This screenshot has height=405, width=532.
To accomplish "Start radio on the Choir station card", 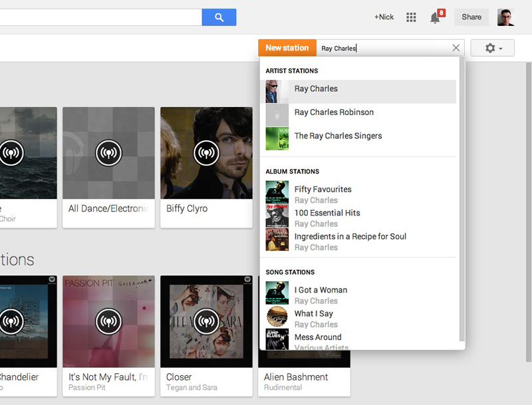I will (x=11, y=153).
